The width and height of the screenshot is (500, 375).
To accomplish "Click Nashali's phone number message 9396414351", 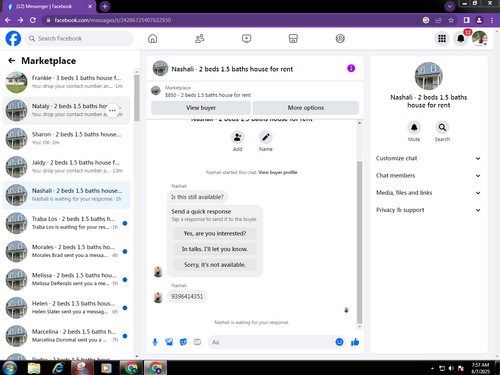I will (187, 296).
